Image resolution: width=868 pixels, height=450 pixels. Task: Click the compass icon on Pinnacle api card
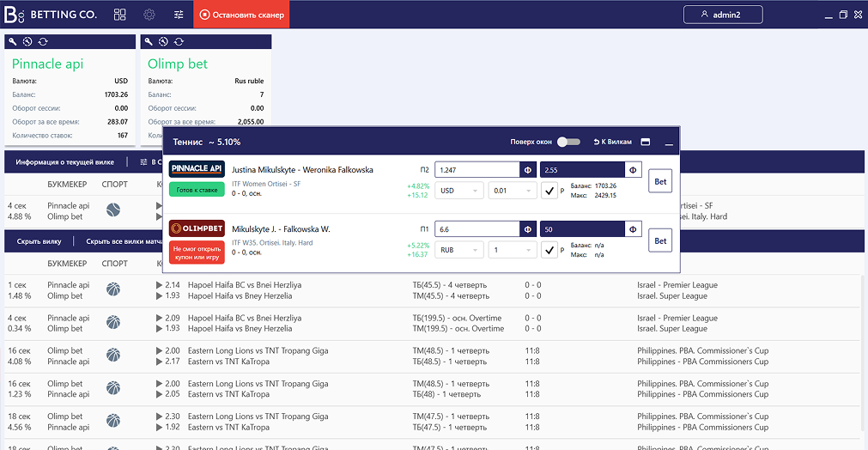(x=27, y=41)
